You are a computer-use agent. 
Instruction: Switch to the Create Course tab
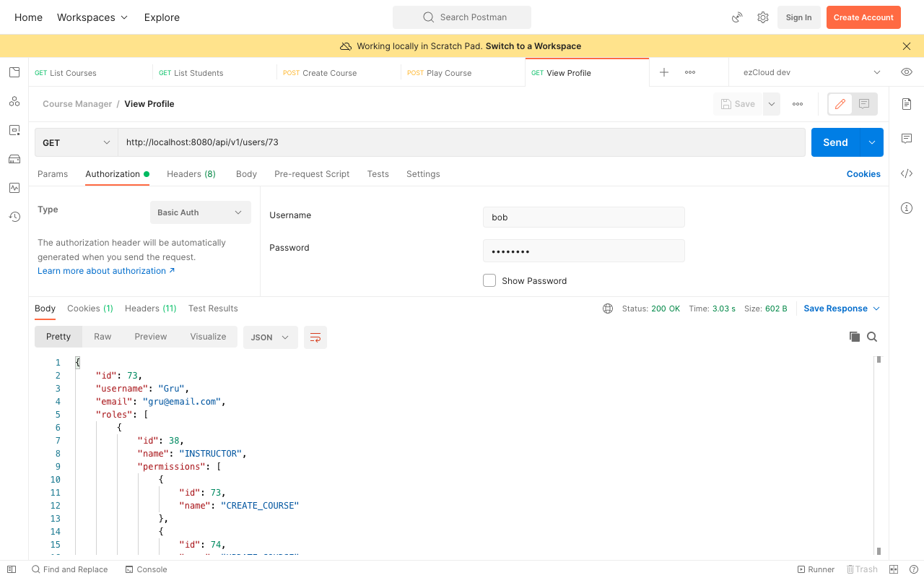pyautogui.click(x=339, y=72)
